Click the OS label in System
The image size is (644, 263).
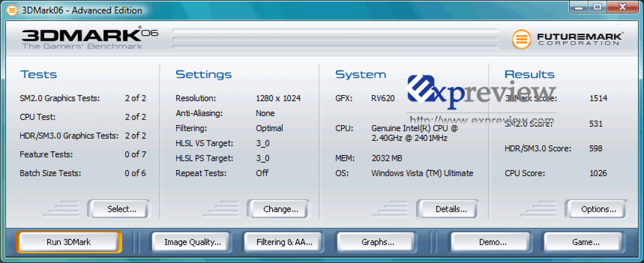tap(342, 173)
